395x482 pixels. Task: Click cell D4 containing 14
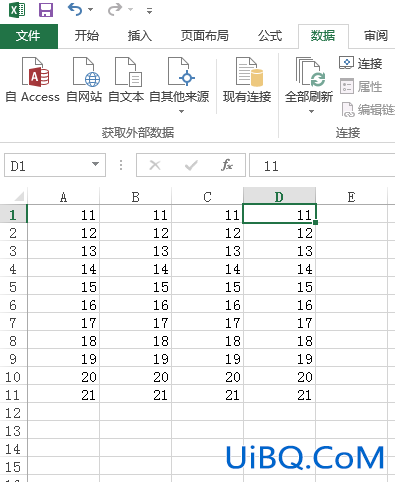tap(279, 268)
